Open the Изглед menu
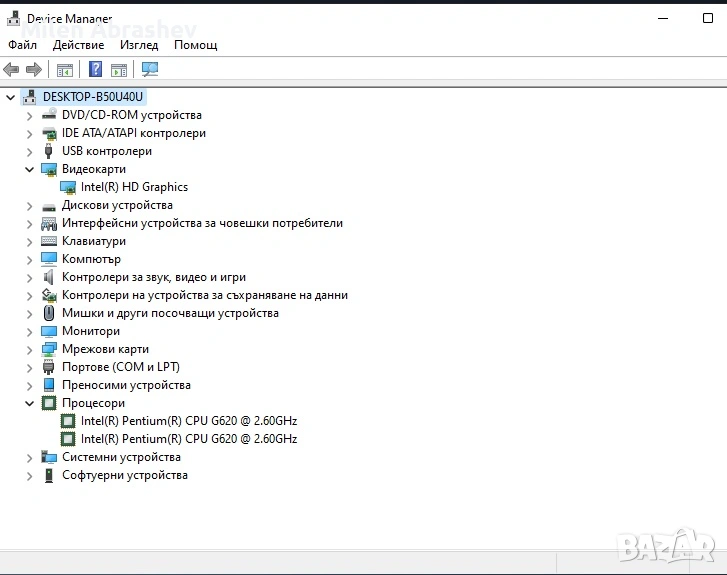The width and height of the screenshot is (727, 575). coord(139,45)
